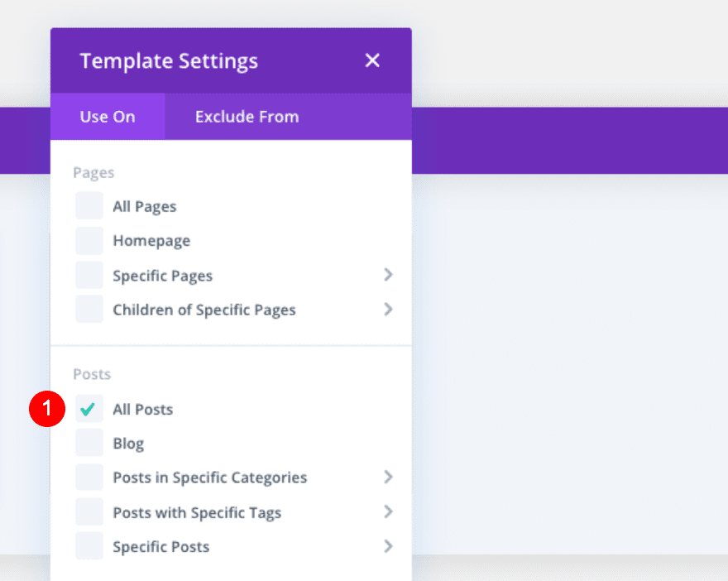This screenshot has height=581, width=728.
Task: Check the All Pages checkbox
Action: [89, 206]
